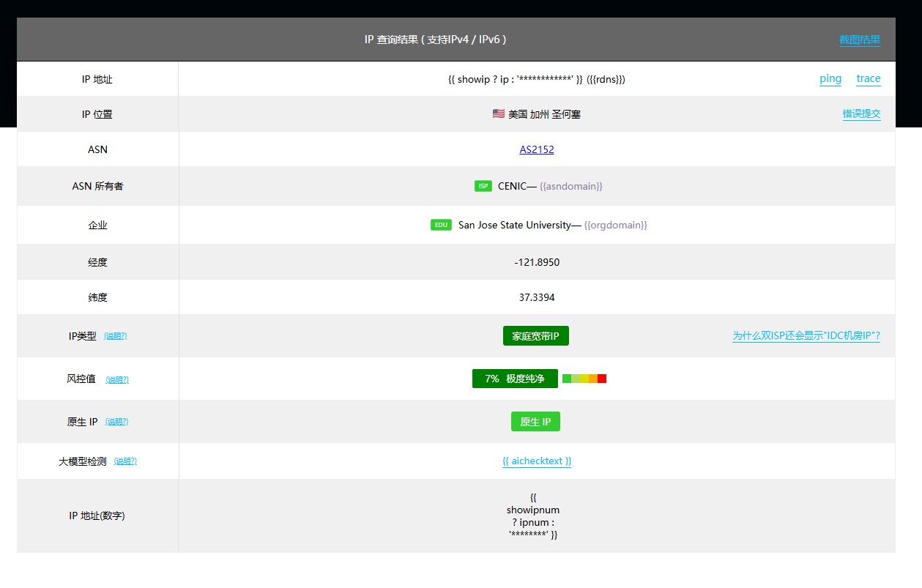Open the 说明 help next to IP类型

(x=115, y=336)
